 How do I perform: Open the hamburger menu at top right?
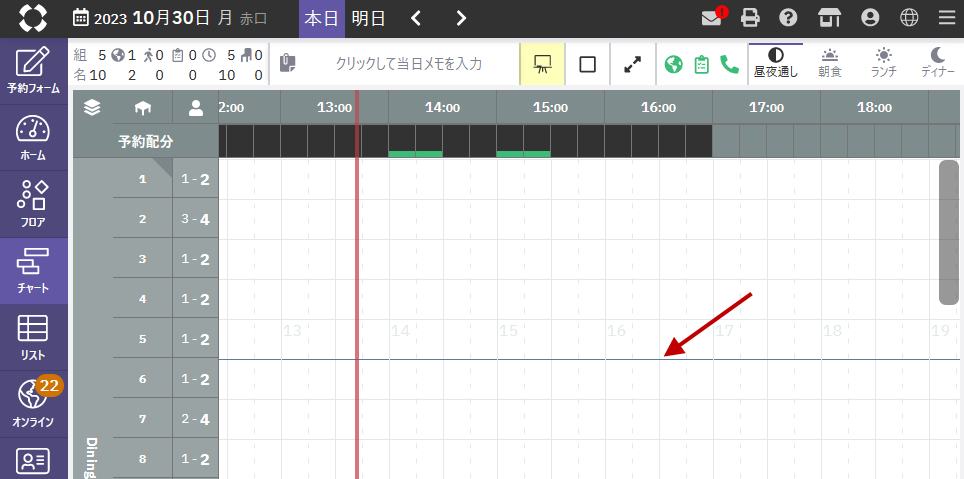[x=946, y=18]
